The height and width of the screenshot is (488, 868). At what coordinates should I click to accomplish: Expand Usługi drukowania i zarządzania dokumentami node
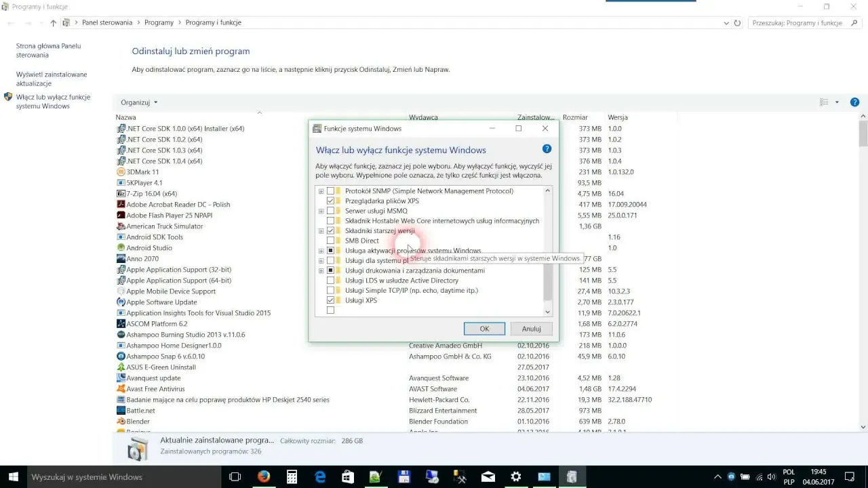tap(321, 270)
